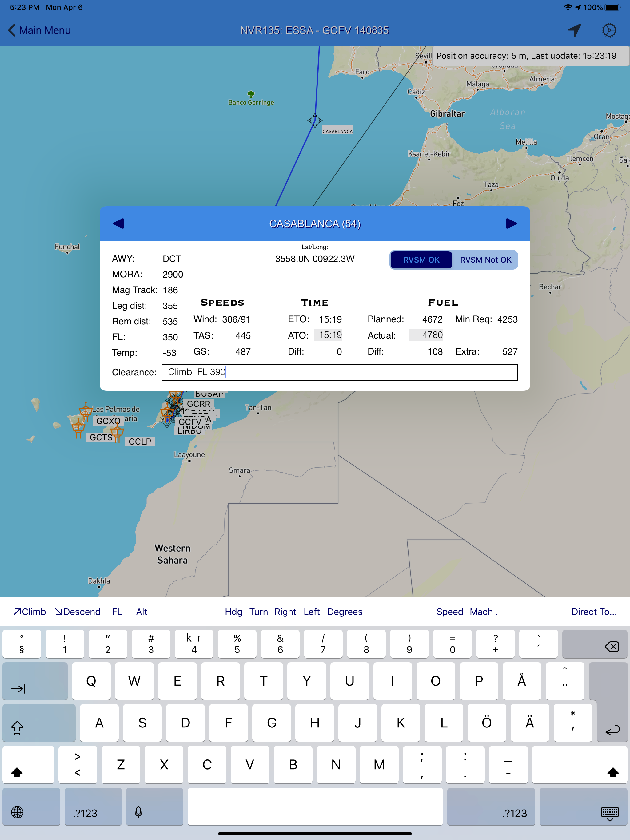630x840 pixels.
Task: Go to next waypoint with right arrow
Action: [x=512, y=224]
